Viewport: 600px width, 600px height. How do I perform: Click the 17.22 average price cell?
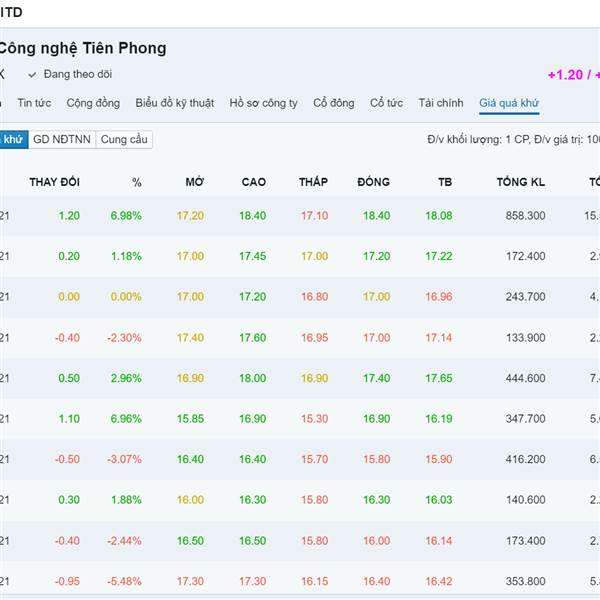(439, 256)
